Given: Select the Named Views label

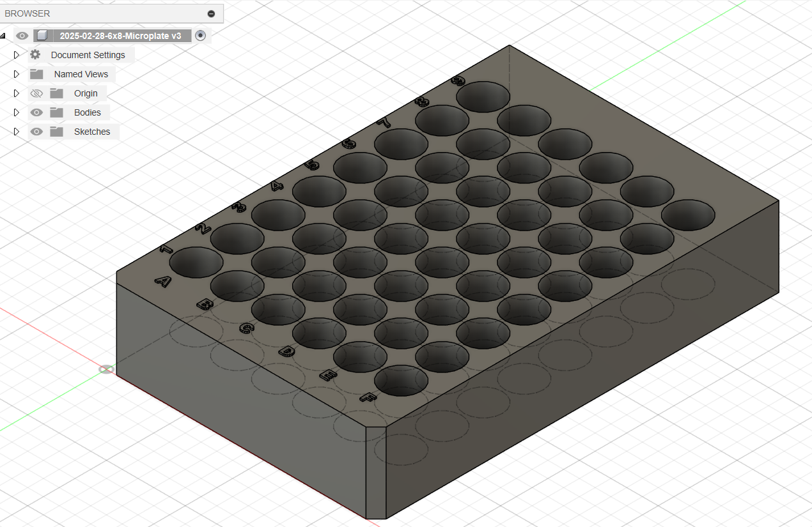Looking at the screenshot, I should pos(81,74).
